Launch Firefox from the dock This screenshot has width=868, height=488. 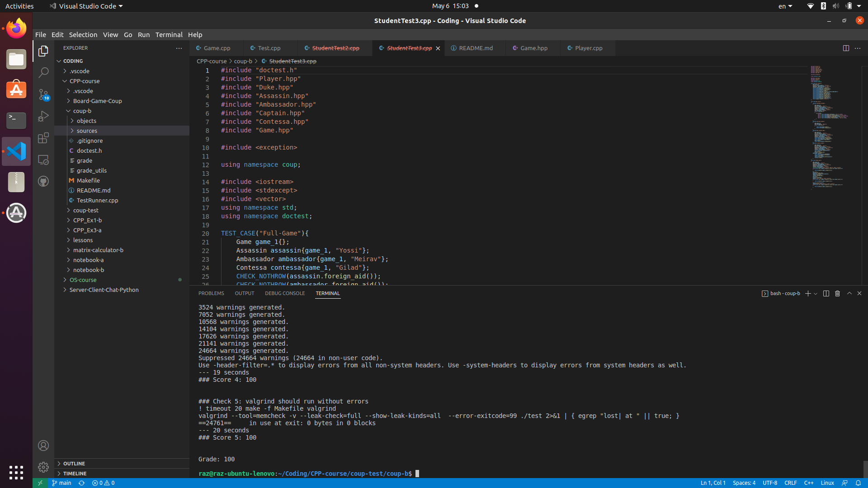(16, 28)
